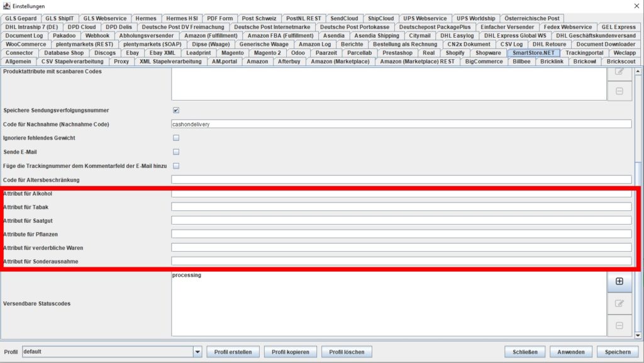644x363 pixels.
Task: Click scrollbar down arrow of settings panel
Action: 638,335
